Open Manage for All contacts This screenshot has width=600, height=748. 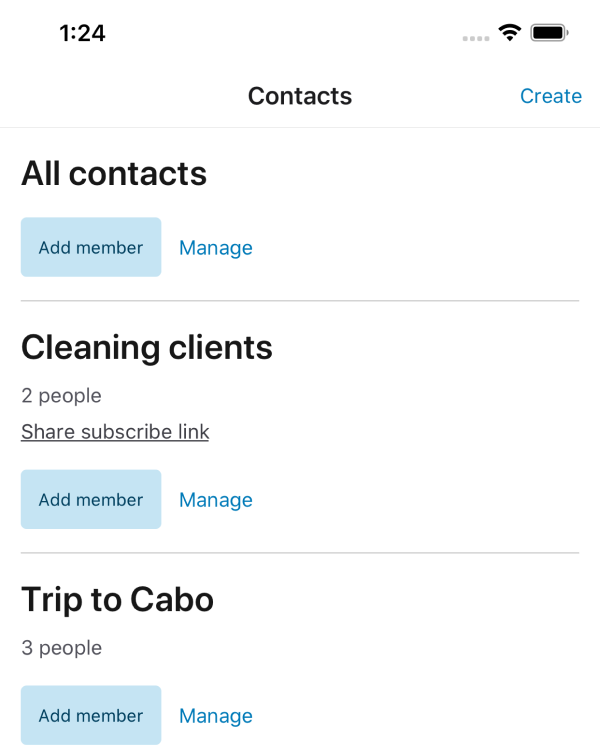click(215, 247)
